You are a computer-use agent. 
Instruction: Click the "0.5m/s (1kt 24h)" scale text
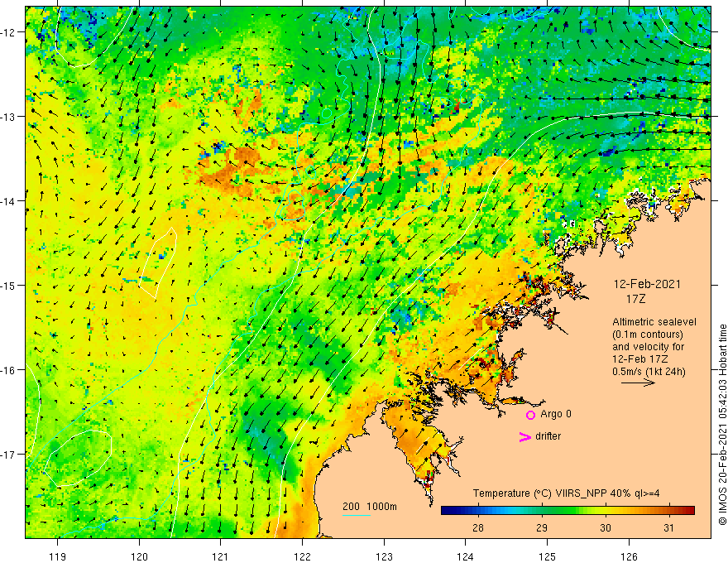coord(649,372)
